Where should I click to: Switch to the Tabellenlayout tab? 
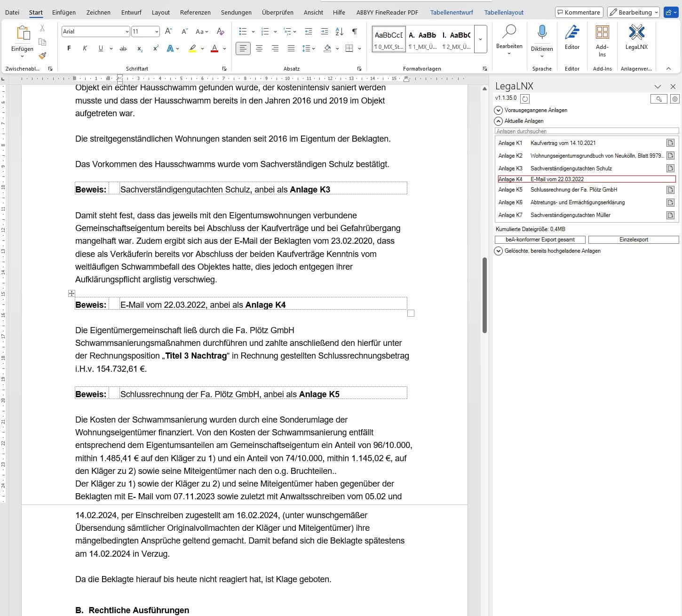point(504,12)
